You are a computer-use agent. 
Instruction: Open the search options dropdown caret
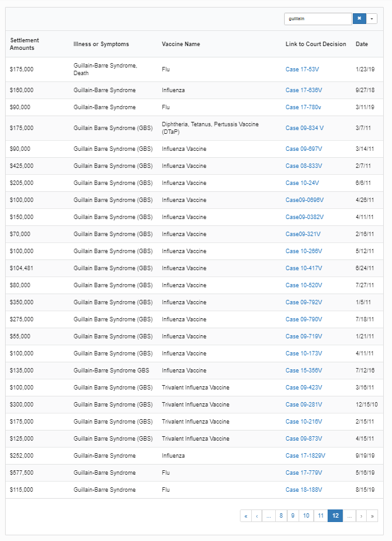pos(372,19)
